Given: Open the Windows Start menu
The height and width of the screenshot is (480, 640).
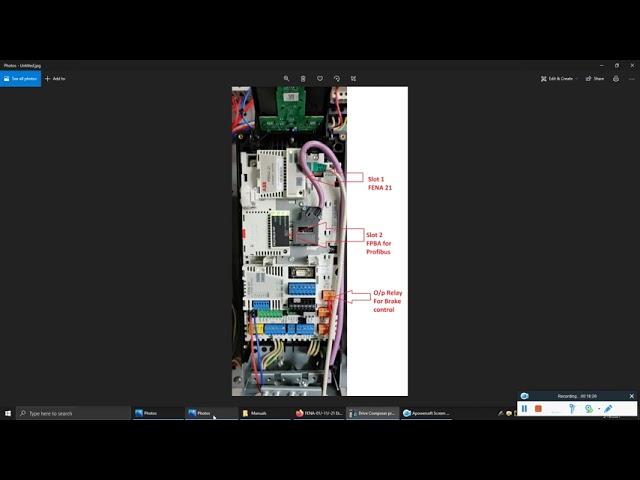Looking at the screenshot, I should tap(8, 413).
